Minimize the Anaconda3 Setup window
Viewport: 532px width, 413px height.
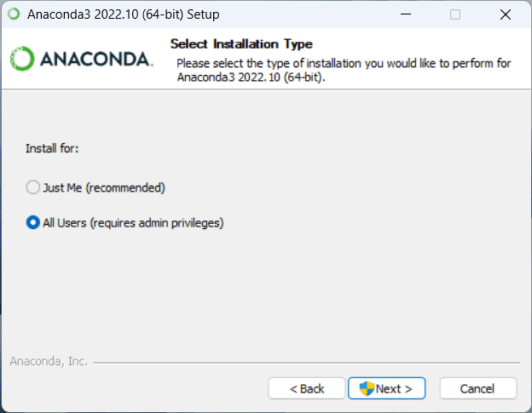point(406,14)
